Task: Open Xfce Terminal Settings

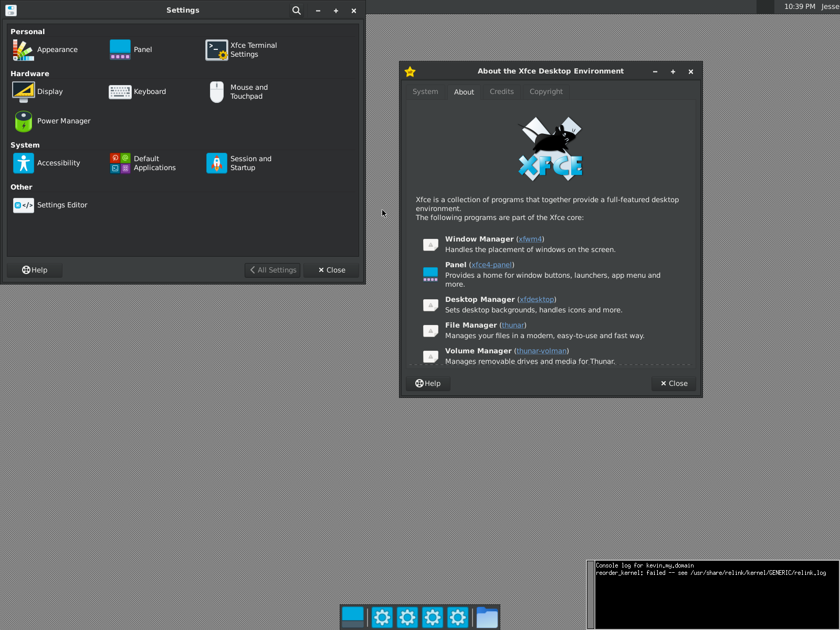Action: 242,50
